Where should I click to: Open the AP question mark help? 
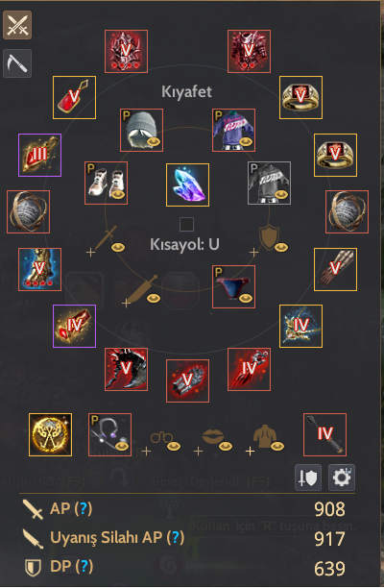(84, 509)
